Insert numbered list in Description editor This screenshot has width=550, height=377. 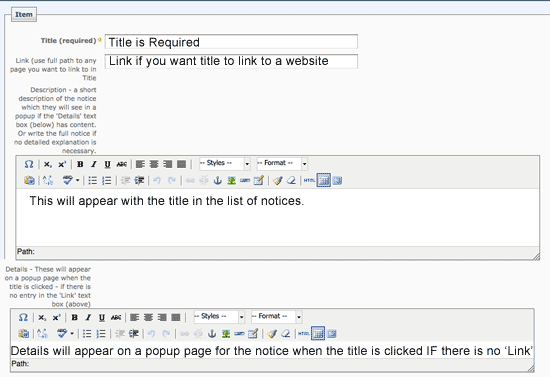tap(106, 181)
